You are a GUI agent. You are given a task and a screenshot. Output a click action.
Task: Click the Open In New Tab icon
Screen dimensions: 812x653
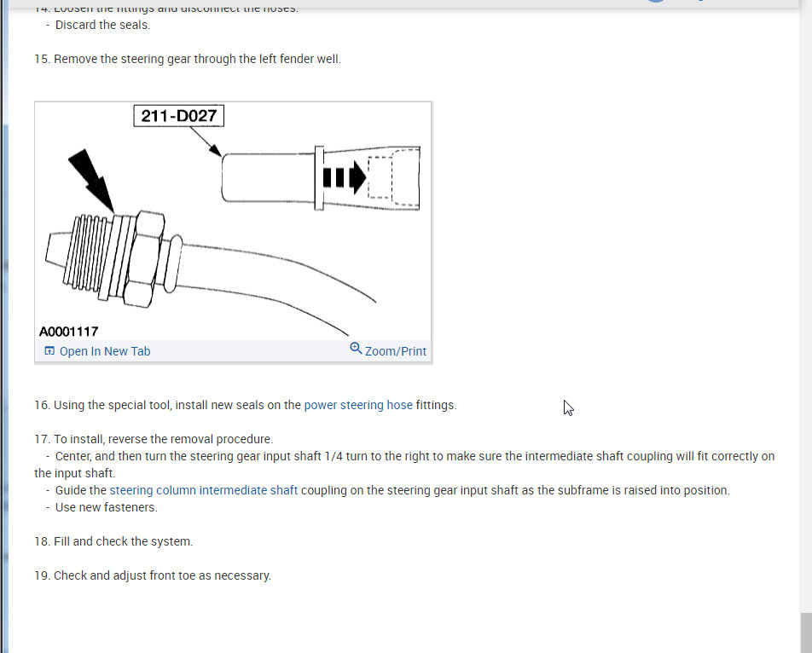pos(49,351)
